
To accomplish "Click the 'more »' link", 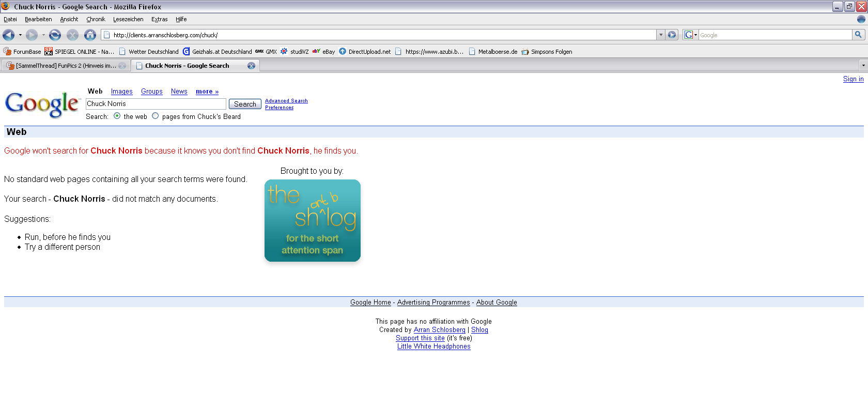I will (207, 92).
